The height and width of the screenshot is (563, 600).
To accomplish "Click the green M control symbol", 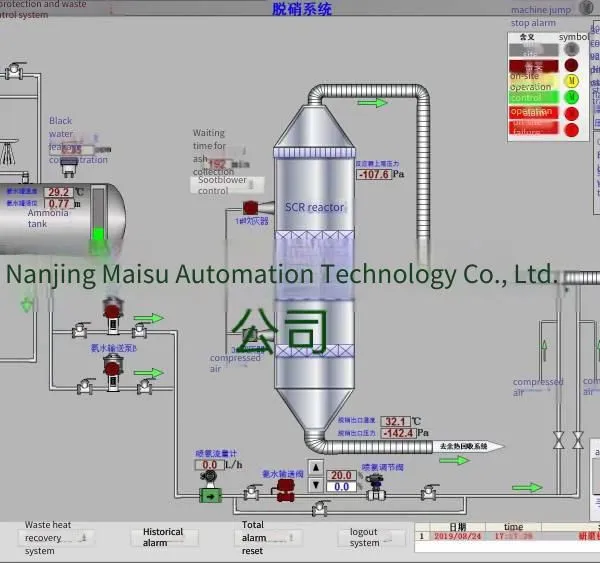I will 572,97.
